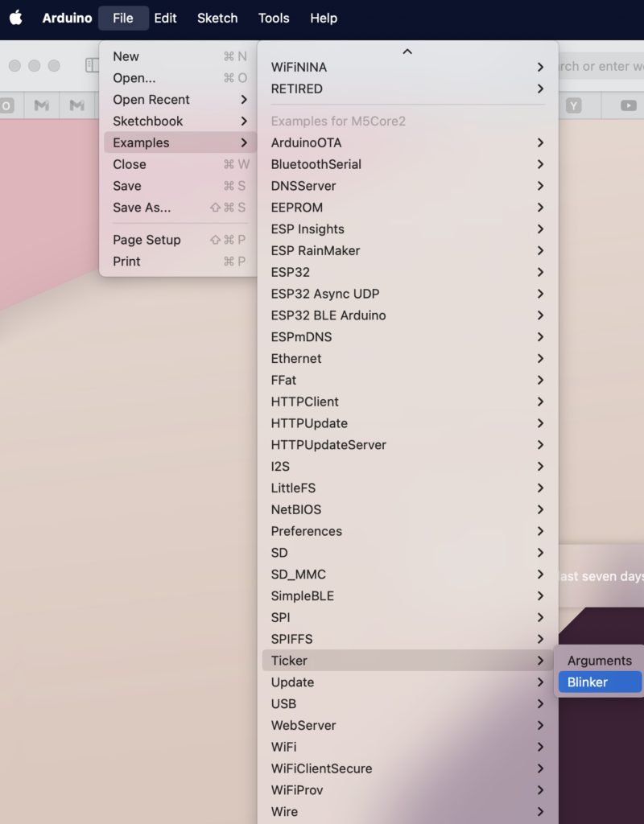Open the HTTPUpdate examples
Screen dimensions: 644x824
click(407, 422)
